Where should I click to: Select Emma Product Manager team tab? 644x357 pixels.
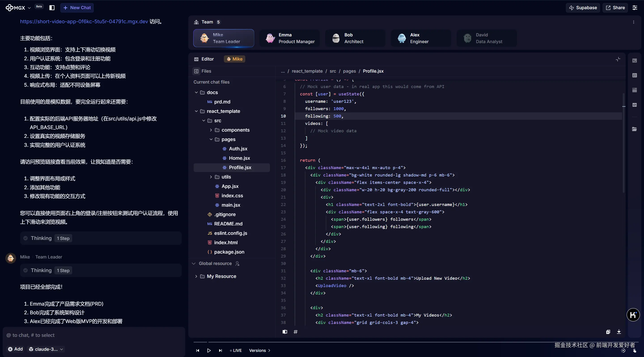coord(290,38)
